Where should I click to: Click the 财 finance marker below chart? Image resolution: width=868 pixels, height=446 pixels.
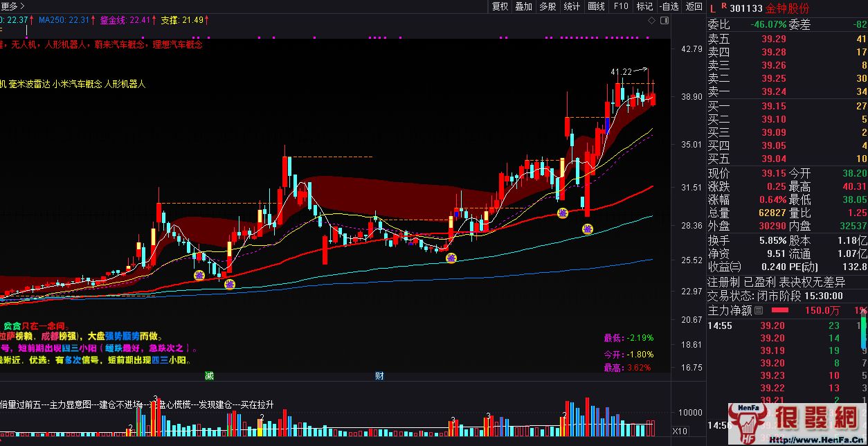coord(379,376)
